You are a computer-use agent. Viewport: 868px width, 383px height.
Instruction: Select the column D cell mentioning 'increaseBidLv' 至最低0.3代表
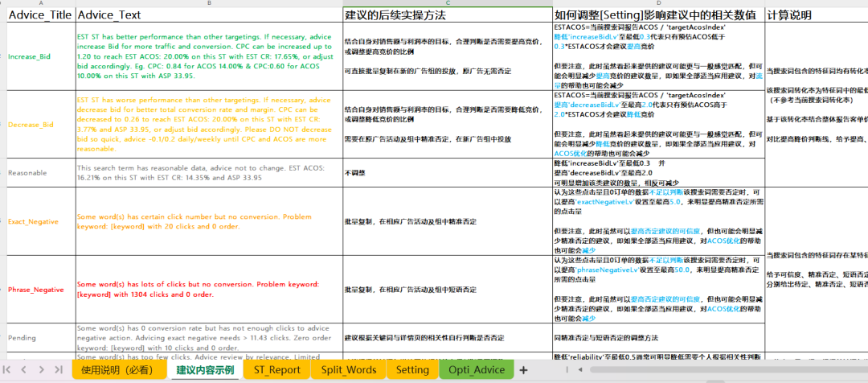point(658,56)
